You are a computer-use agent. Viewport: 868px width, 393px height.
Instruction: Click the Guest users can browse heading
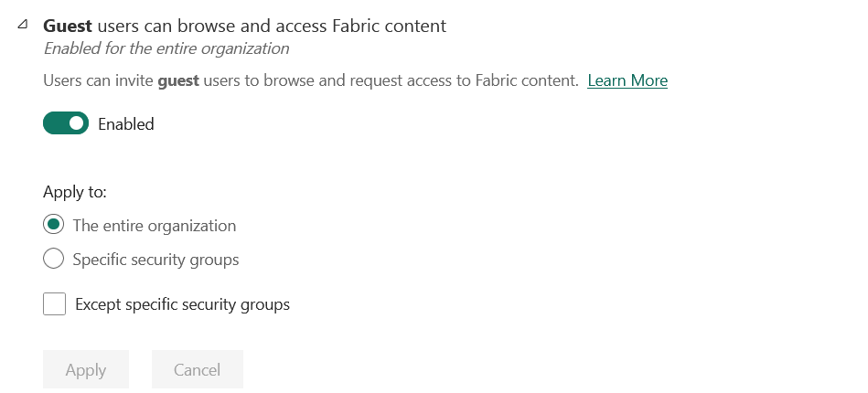click(x=244, y=26)
